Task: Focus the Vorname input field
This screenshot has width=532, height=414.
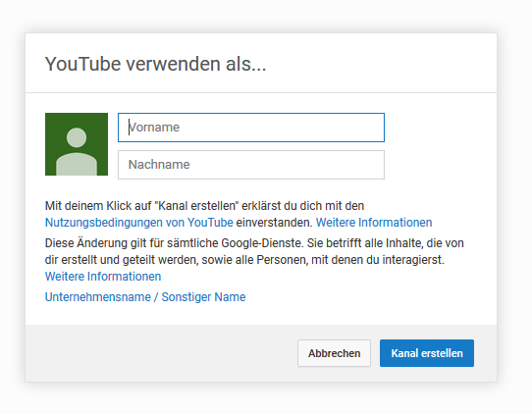Action: click(x=251, y=128)
